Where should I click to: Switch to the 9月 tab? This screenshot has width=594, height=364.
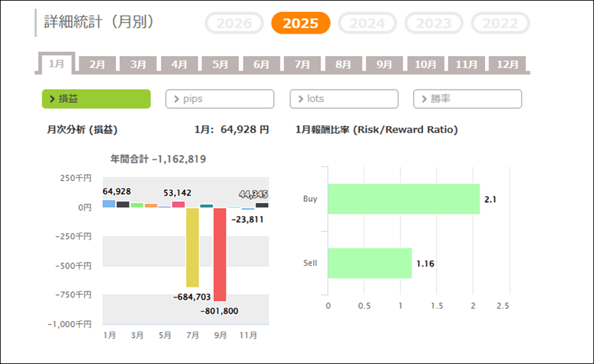tap(384, 65)
